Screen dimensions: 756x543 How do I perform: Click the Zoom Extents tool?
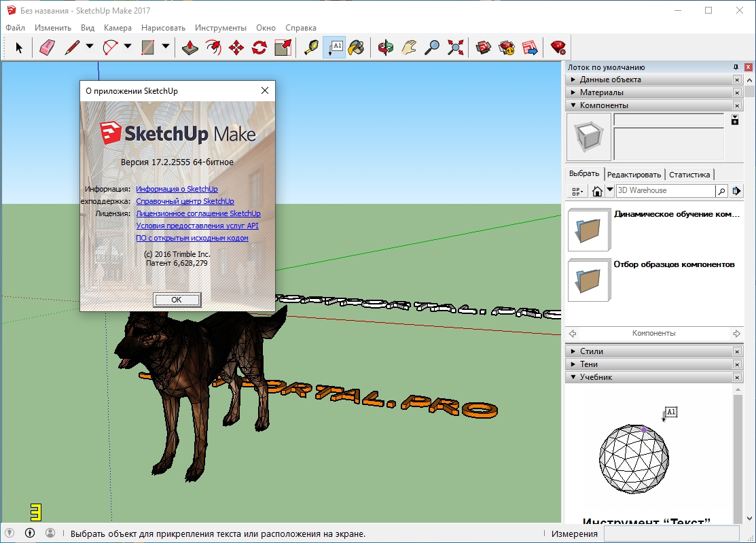point(455,48)
